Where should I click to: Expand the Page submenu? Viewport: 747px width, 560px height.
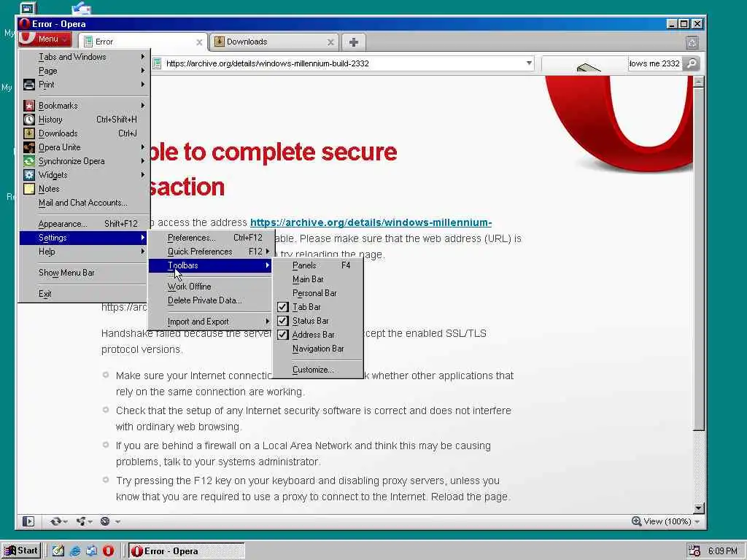pos(83,71)
